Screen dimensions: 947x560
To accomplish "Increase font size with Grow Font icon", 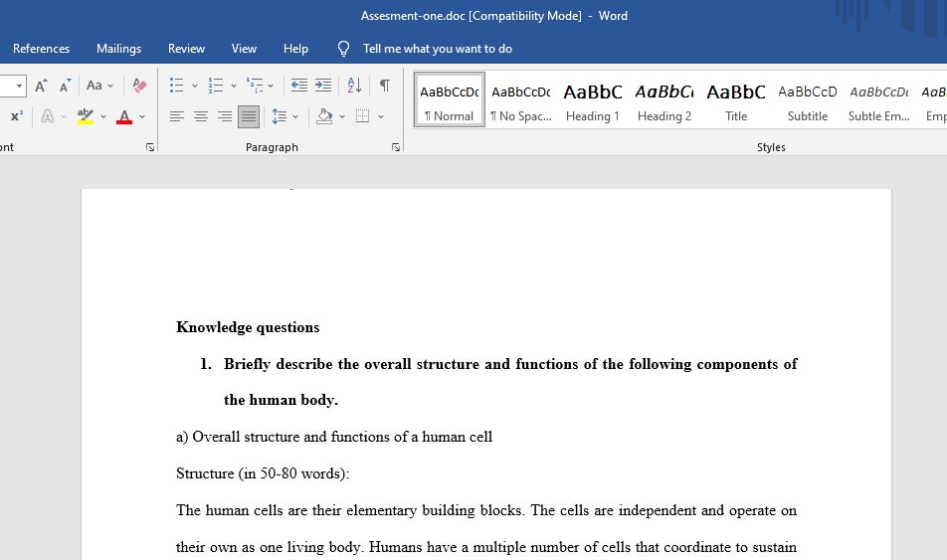I will (x=41, y=86).
